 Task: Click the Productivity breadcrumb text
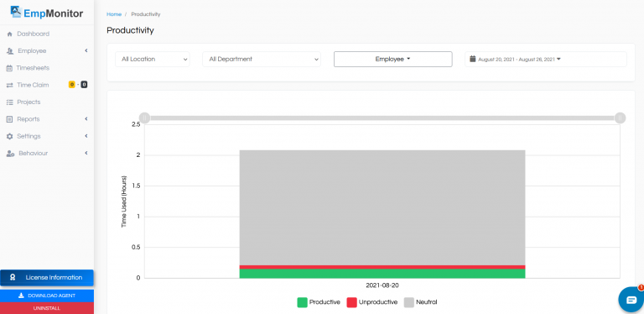[x=146, y=14]
